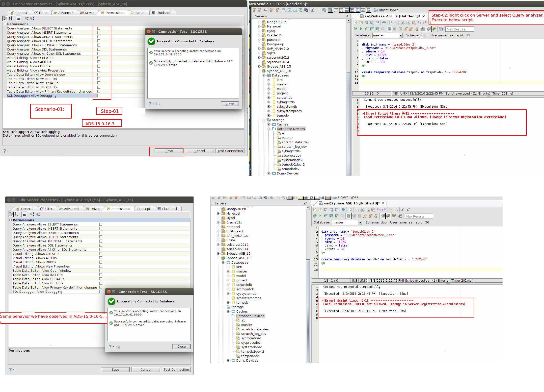Click the Object Types icon in upper main toolbar
This screenshot has height=392, width=544.
[376, 10]
